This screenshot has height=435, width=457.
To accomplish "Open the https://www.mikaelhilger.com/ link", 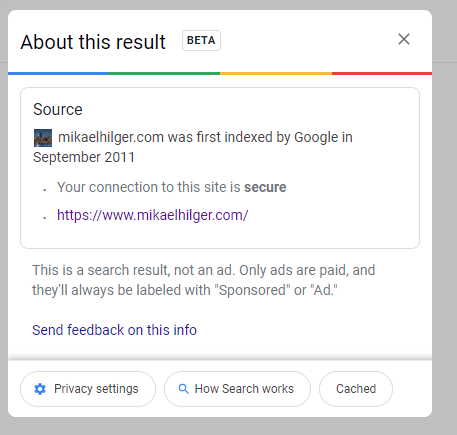I will pyautogui.click(x=153, y=215).
